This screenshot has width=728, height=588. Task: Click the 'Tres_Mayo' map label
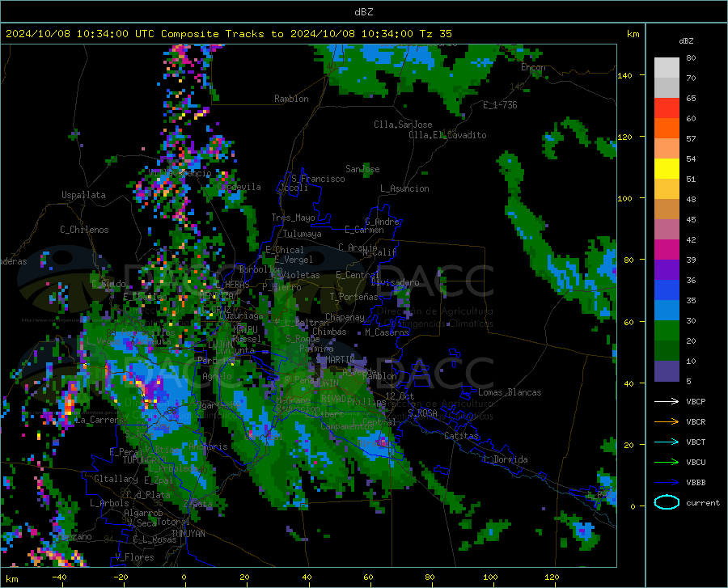pyautogui.click(x=293, y=218)
